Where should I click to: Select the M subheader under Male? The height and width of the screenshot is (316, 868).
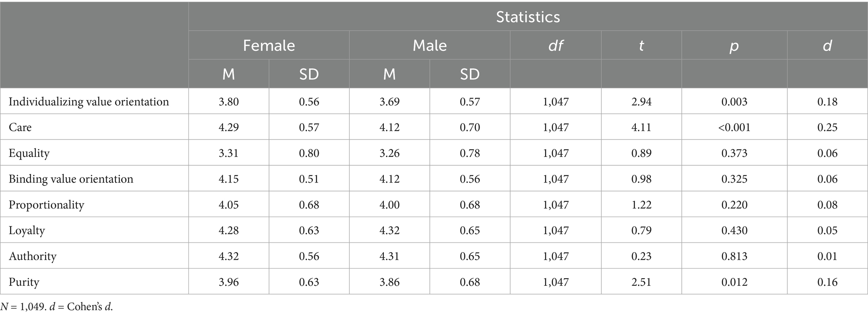point(389,74)
